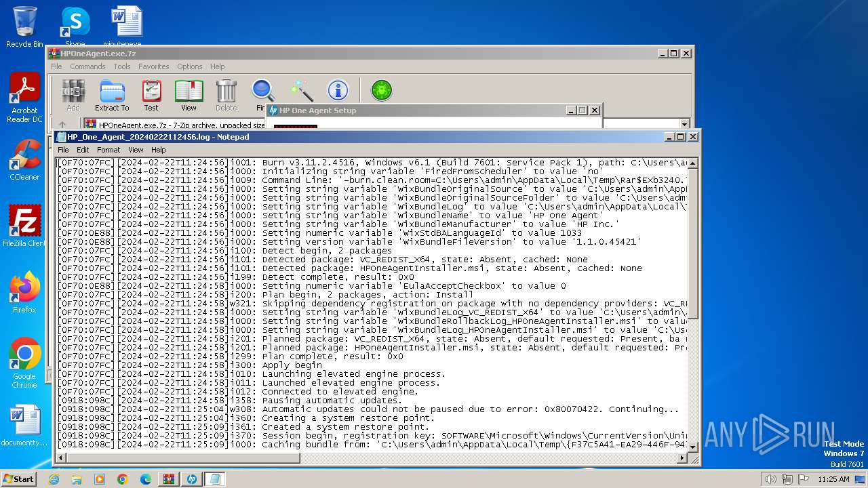Screen dimensions: 868x488
Task: Click log line 'Plan complete, result: 0x0'
Action: 332,356
